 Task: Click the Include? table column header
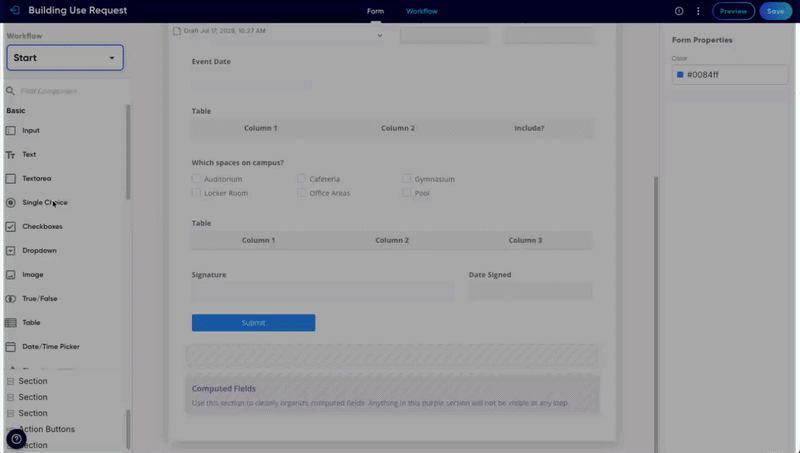(x=529, y=128)
